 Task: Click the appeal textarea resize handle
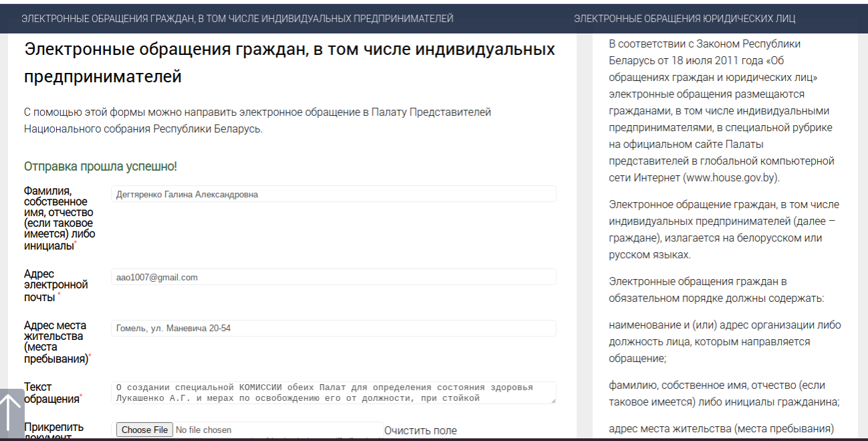pos(552,400)
